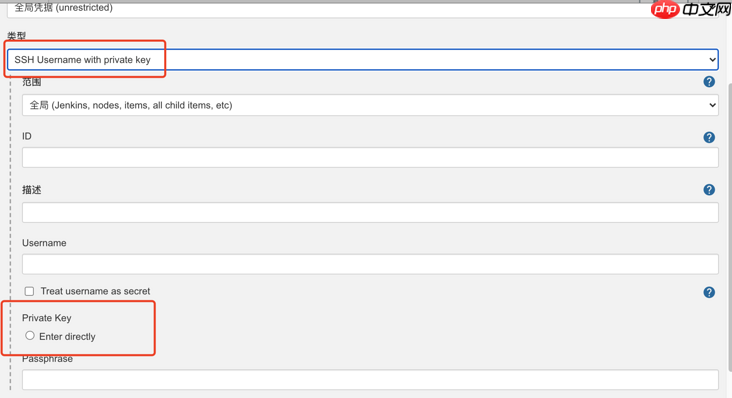Click into the 描述 description input box

point(370,212)
